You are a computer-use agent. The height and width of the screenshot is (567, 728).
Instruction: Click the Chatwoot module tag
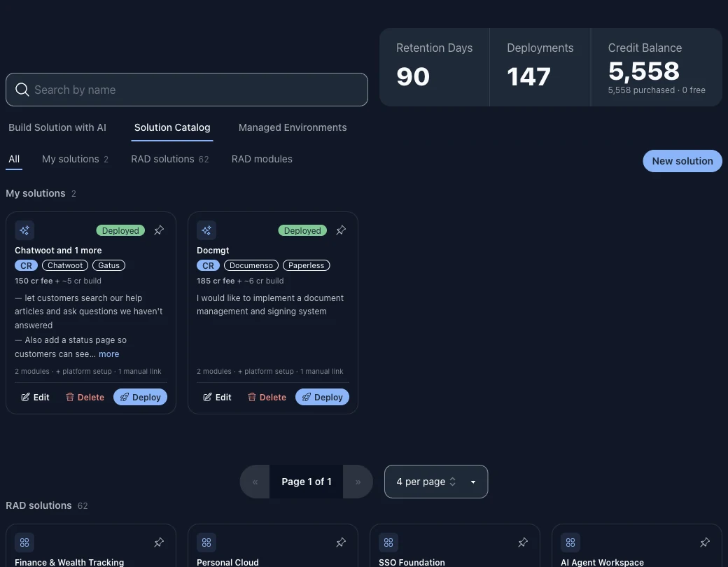click(x=65, y=265)
